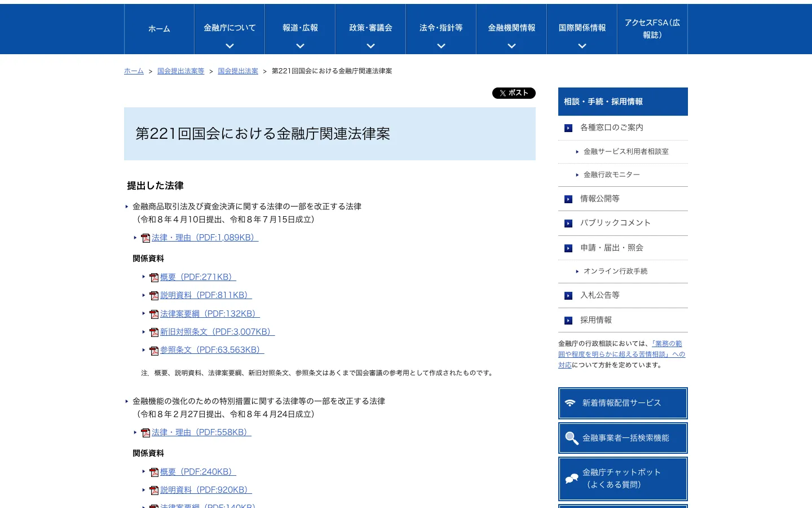Expand the 国際関係情報 dropdown chevron
812x508 pixels.
582,46
